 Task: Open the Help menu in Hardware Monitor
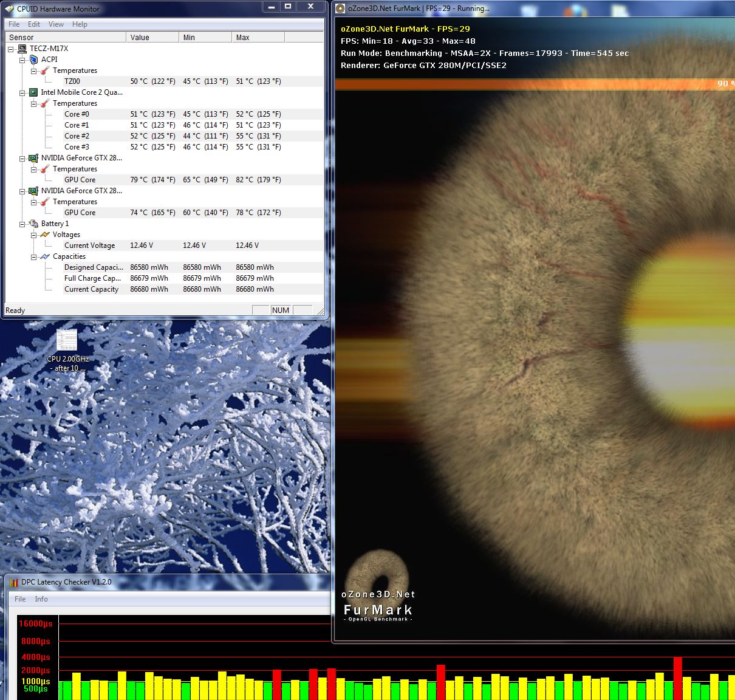pyautogui.click(x=80, y=24)
